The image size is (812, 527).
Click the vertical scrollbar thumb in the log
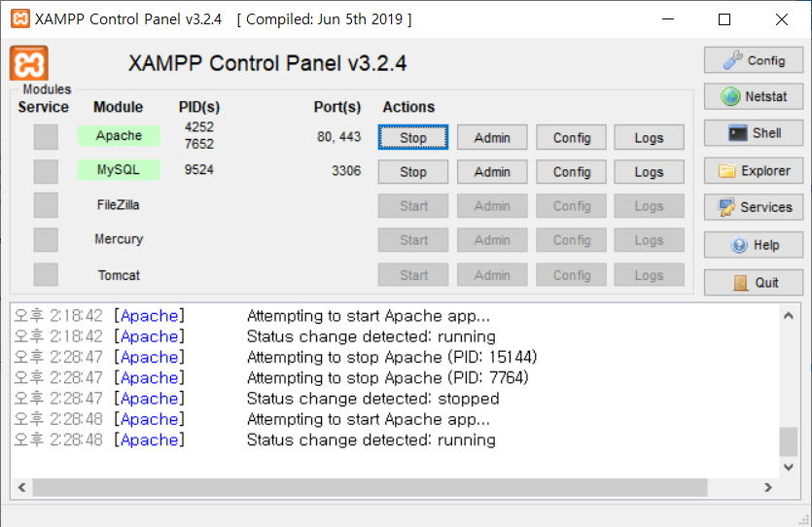click(x=789, y=441)
